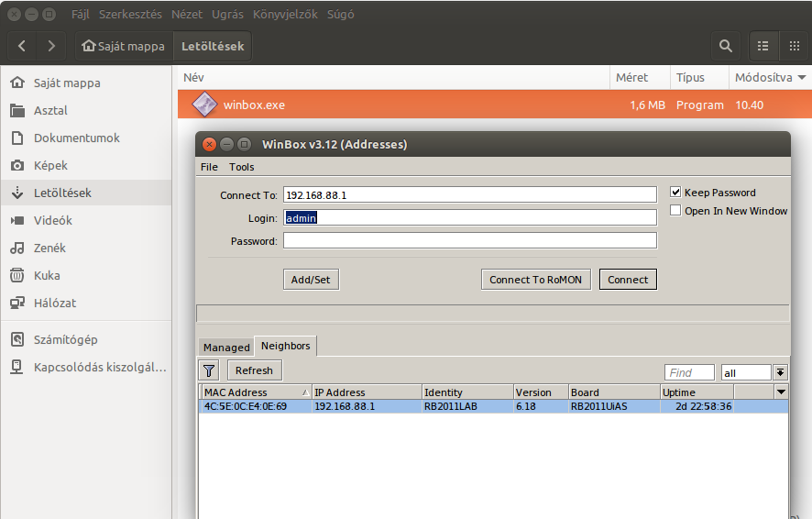Toggle Keep Password checkbox
Viewport: 812px width, 519px height.
pos(675,193)
